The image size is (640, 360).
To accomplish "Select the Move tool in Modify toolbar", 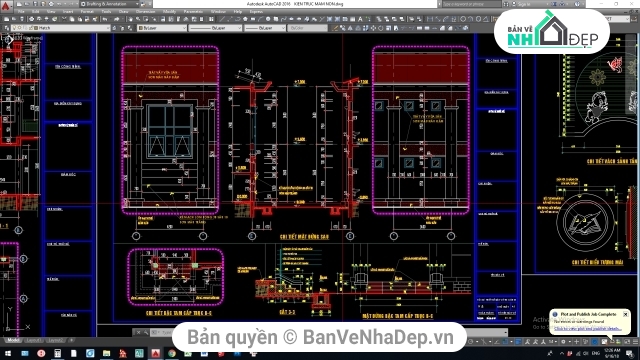I will click(x=373, y=28).
